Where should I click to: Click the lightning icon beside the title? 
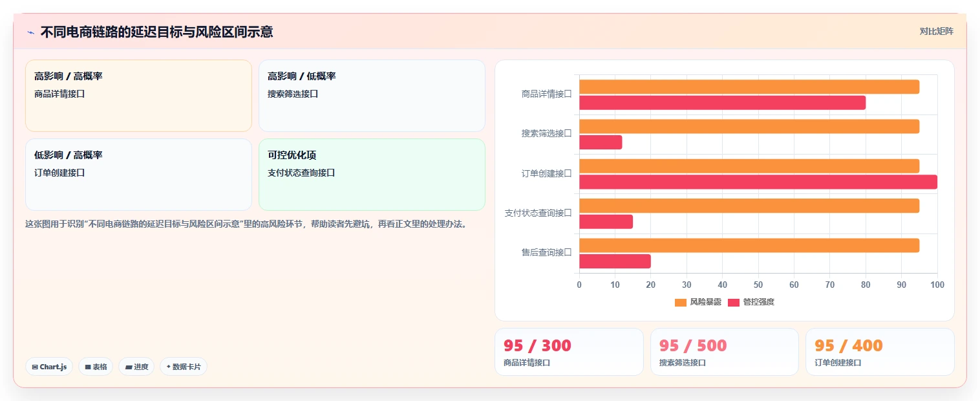pos(30,32)
